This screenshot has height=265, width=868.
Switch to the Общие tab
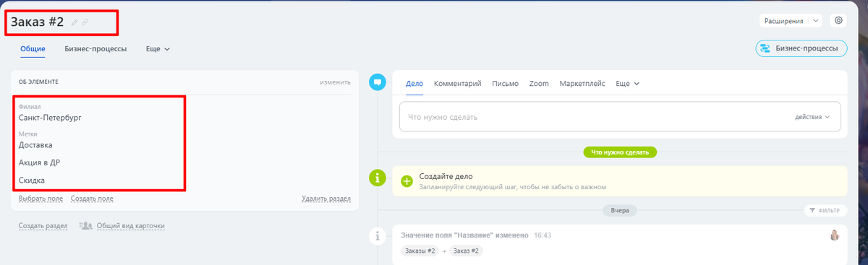pos(33,49)
